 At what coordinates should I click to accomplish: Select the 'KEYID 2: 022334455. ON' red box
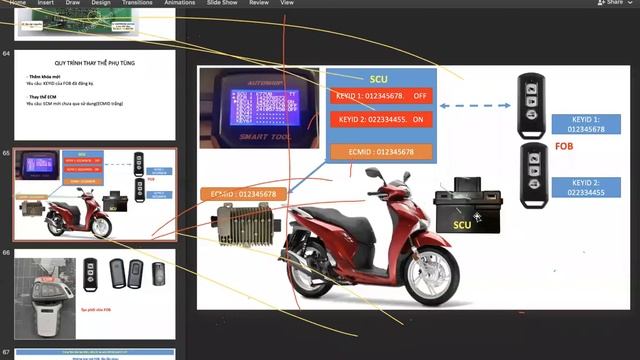[381, 120]
